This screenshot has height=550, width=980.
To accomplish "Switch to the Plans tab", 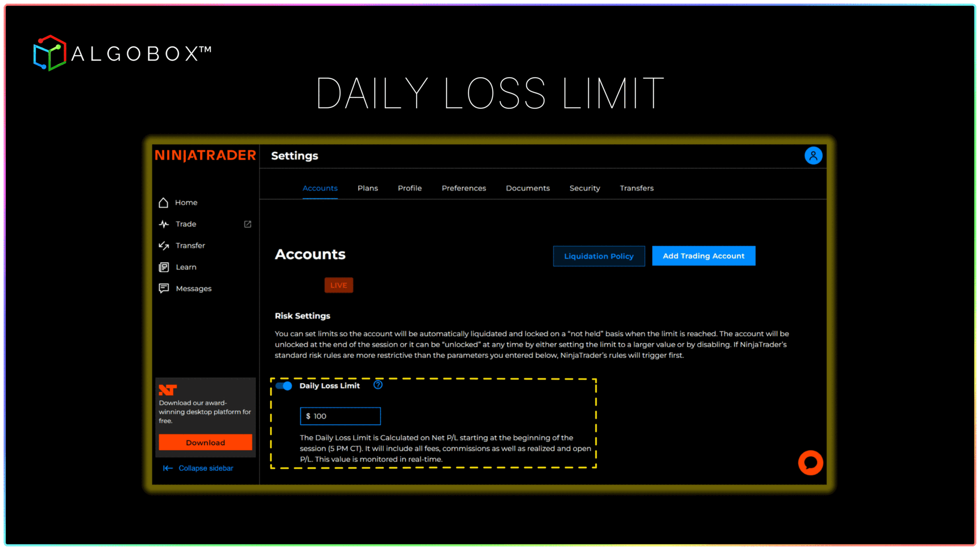I will 367,188.
